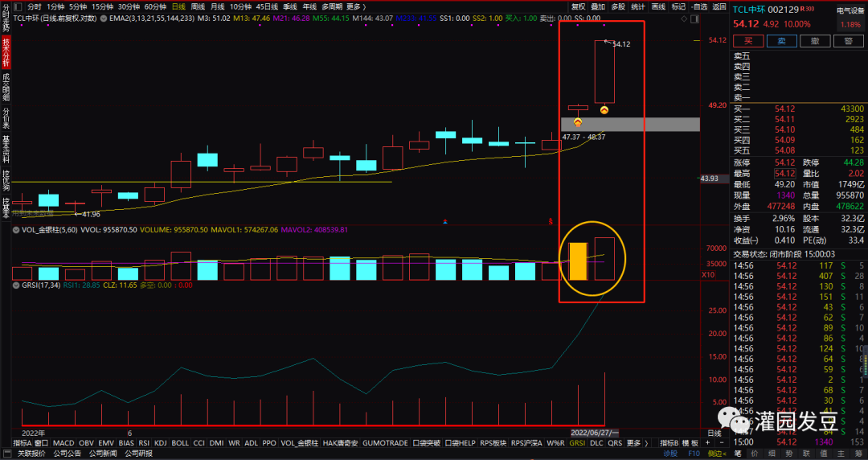This screenshot has width=868, height=460.
Task: Click the red 买 buy button
Action: pos(748,41)
